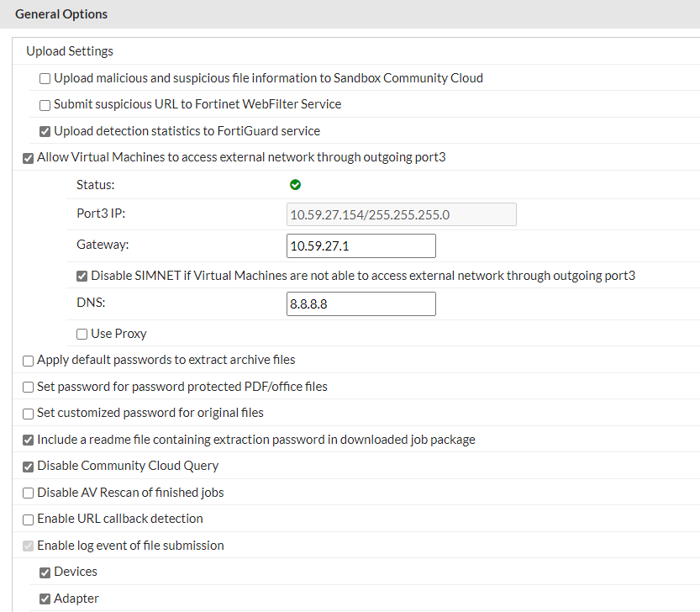The image size is (700, 612).
Task: Click the Gateway address input field
Action: coord(361,246)
